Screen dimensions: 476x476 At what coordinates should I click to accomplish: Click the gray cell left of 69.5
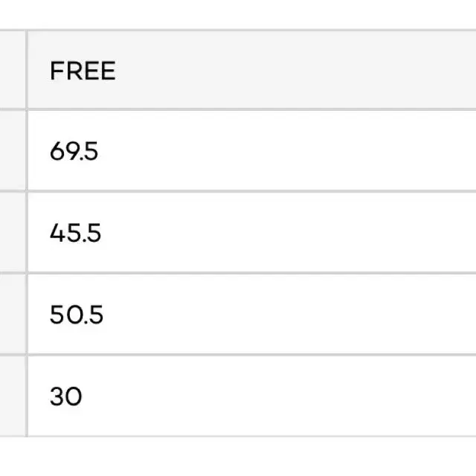point(13,150)
